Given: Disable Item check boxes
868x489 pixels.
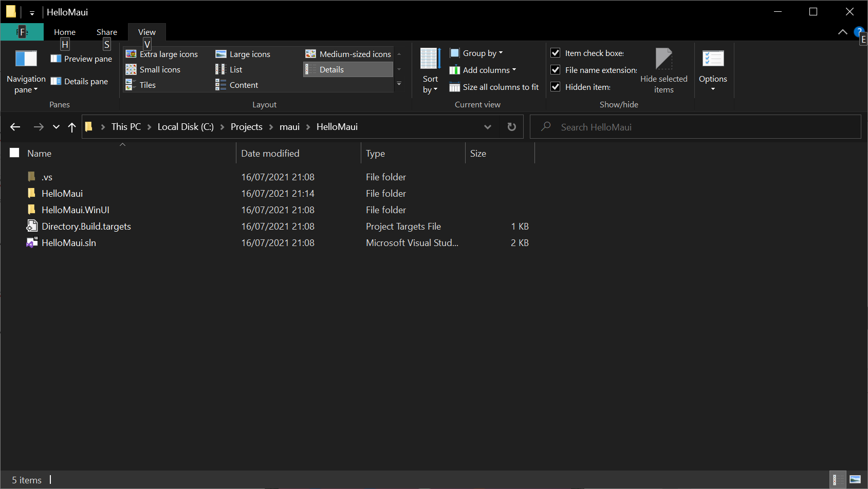Looking at the screenshot, I should (x=555, y=52).
